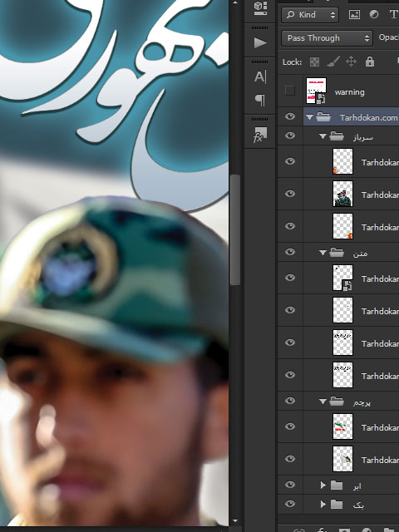The width and height of the screenshot is (399, 532).
Task: Select the Iran flag layer thumbnail
Action: click(342, 426)
